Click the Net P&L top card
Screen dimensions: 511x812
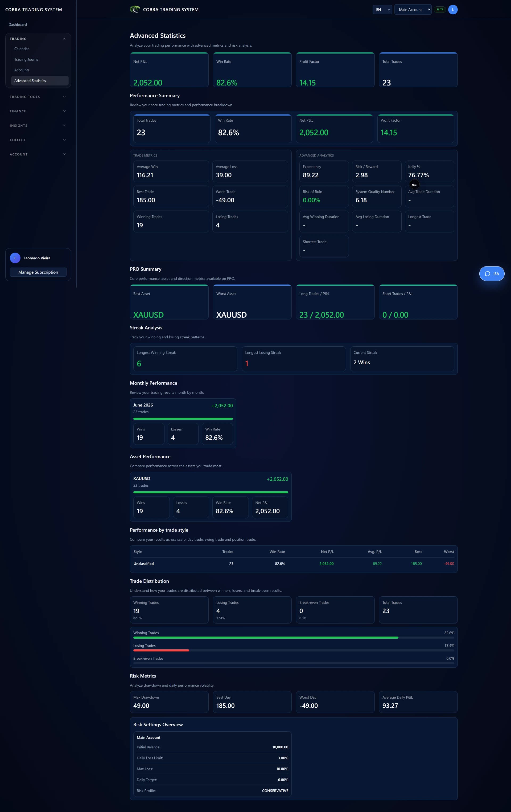[169, 70]
